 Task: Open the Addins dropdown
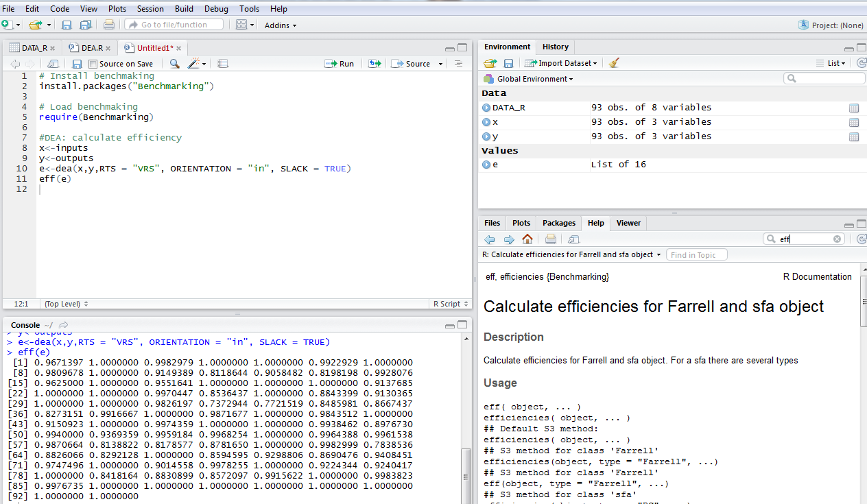(281, 25)
